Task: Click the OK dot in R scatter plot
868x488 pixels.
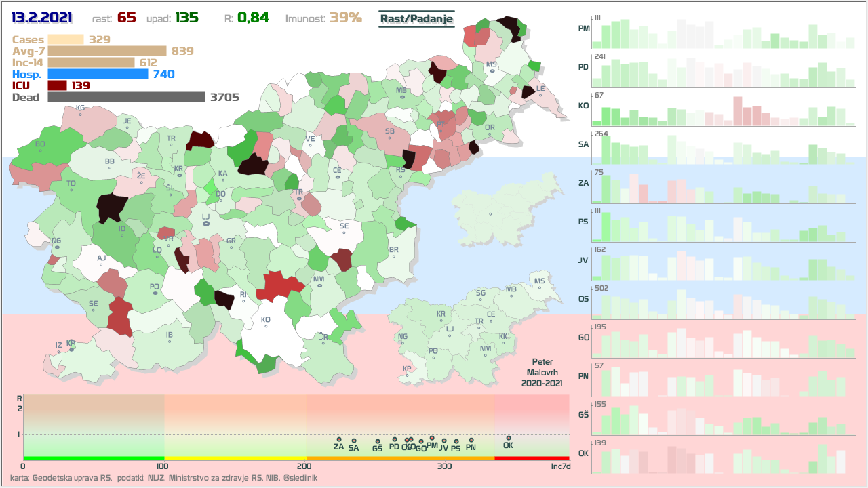Action: (509, 438)
